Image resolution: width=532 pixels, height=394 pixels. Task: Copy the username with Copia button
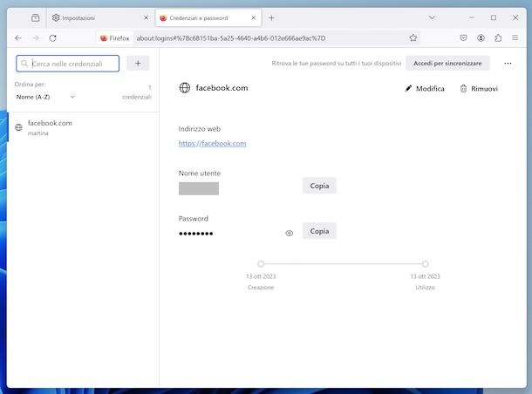point(319,186)
